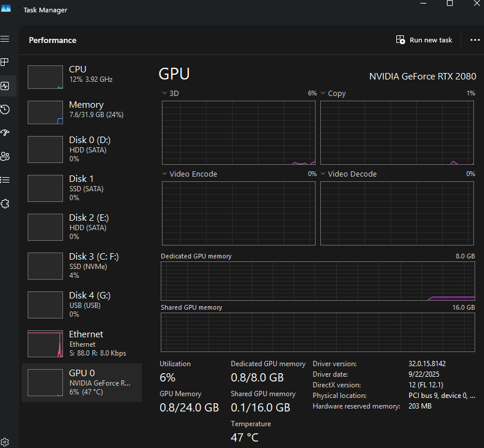Viewport: 484px width, 448px height.
Task: Select the Memory performance item
Action: click(x=82, y=112)
